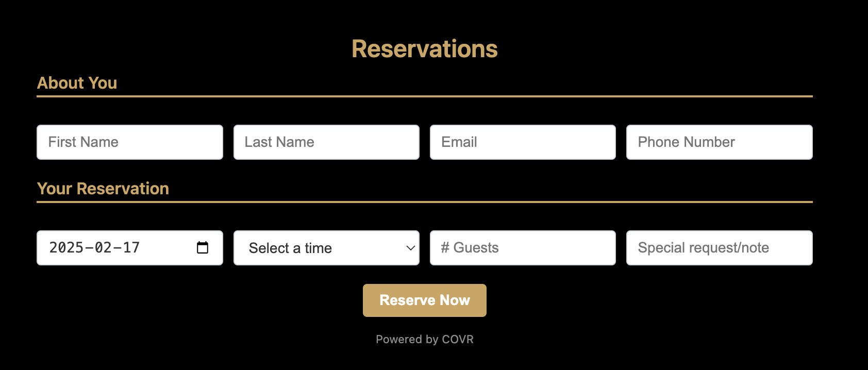The image size is (868, 370).
Task: Click the gold divider under Your Reservation
Action: click(425, 202)
